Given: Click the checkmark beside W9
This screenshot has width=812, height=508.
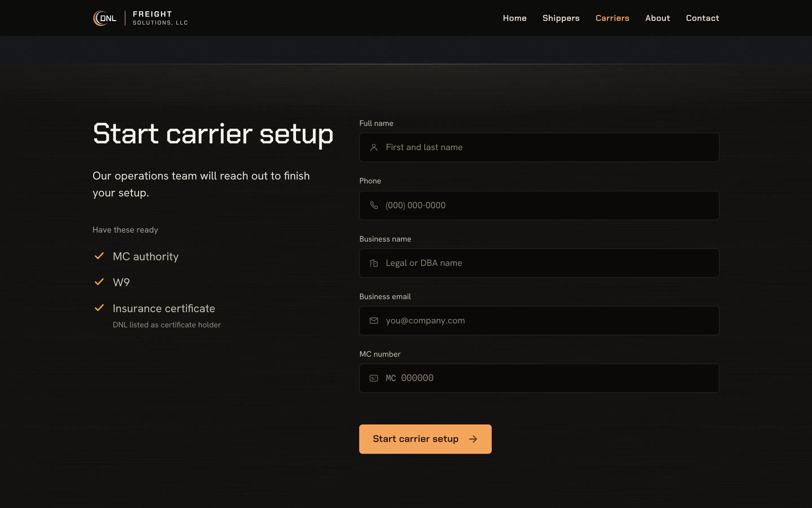Looking at the screenshot, I should point(99,282).
